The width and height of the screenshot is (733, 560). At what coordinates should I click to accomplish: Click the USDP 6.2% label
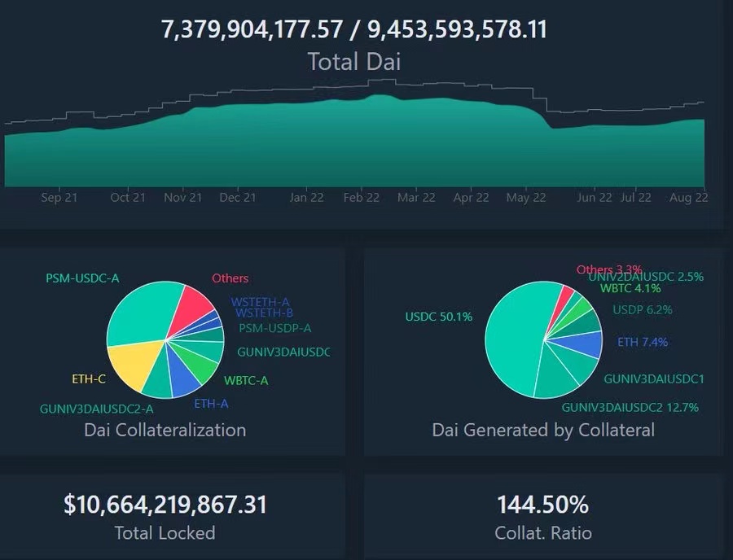[643, 310]
